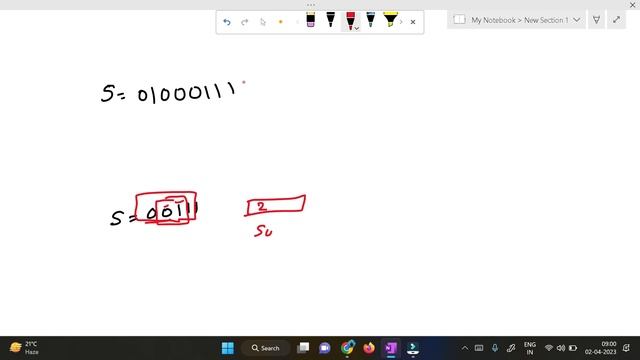Check battery status icon
The height and width of the screenshot is (360, 640).
coord(573,348)
